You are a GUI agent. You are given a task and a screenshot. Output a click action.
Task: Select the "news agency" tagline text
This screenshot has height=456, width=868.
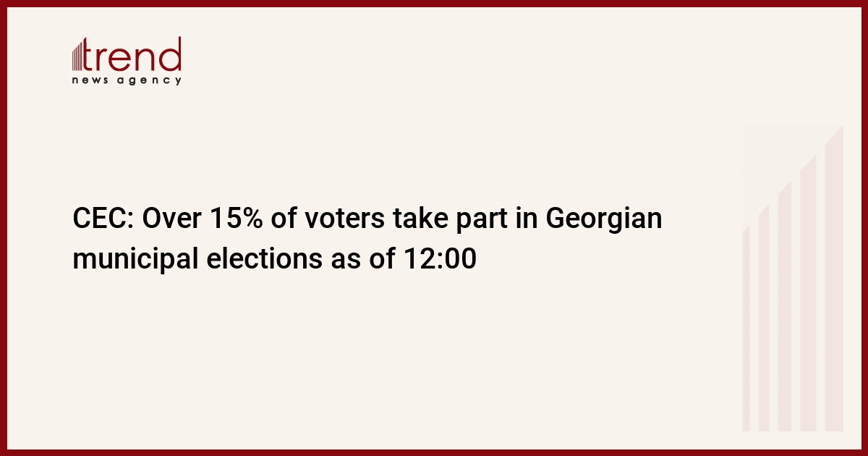click(x=127, y=80)
